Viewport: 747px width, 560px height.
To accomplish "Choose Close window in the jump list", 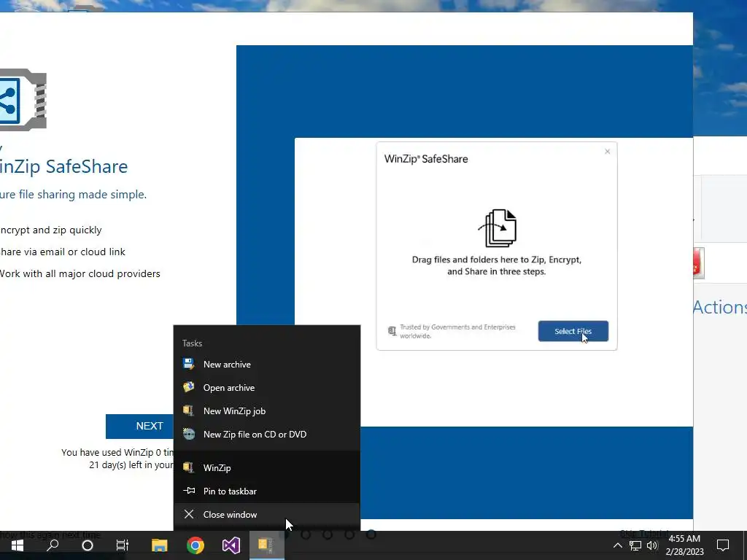I will (x=267, y=514).
